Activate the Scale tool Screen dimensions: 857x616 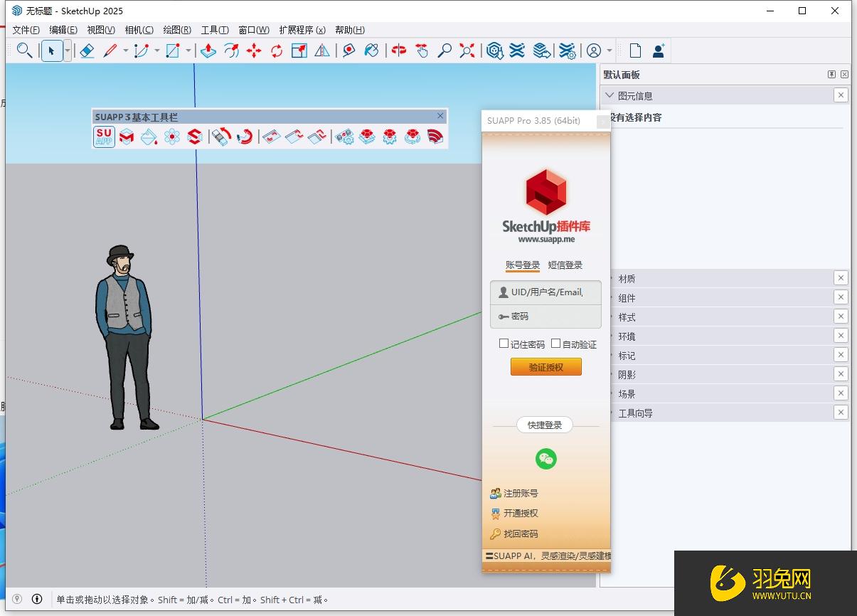299,51
